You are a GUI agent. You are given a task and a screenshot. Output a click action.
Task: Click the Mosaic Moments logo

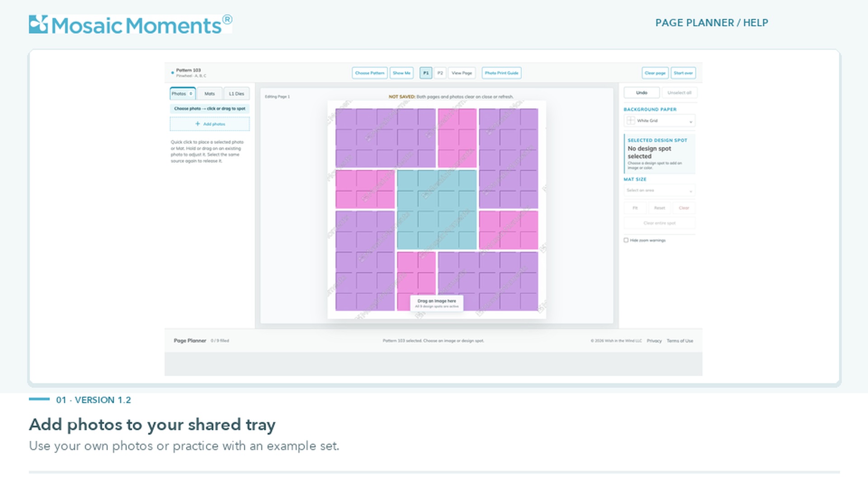pos(131,24)
